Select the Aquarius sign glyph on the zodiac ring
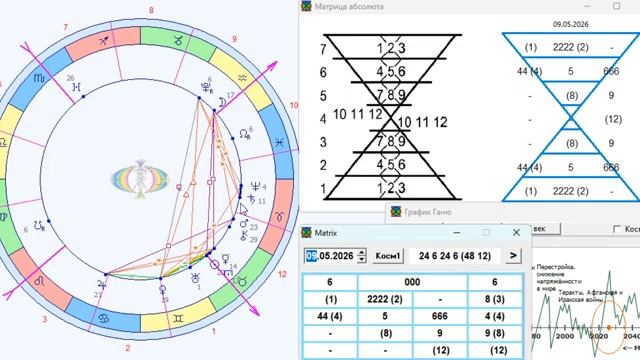Screen dimensions: 640x360 (x=242, y=78)
